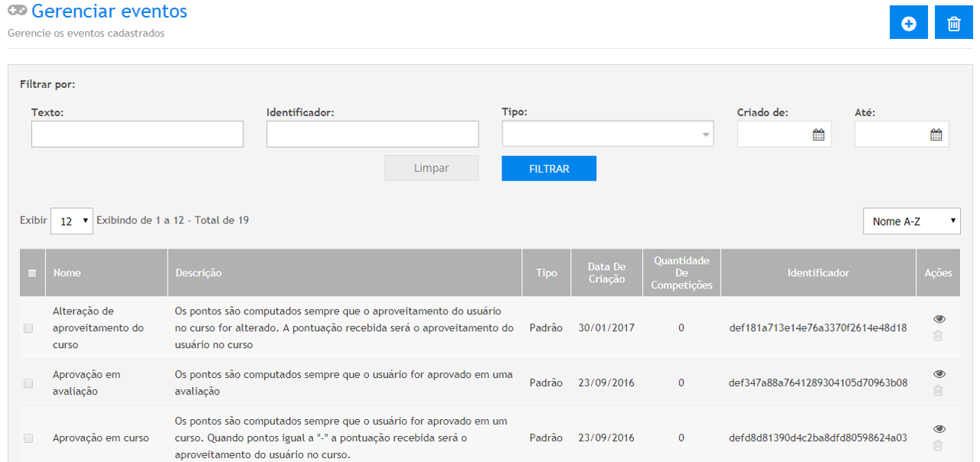Select the 'Aprovação em avaliação' row checkbox
980x462 pixels.
[28, 383]
